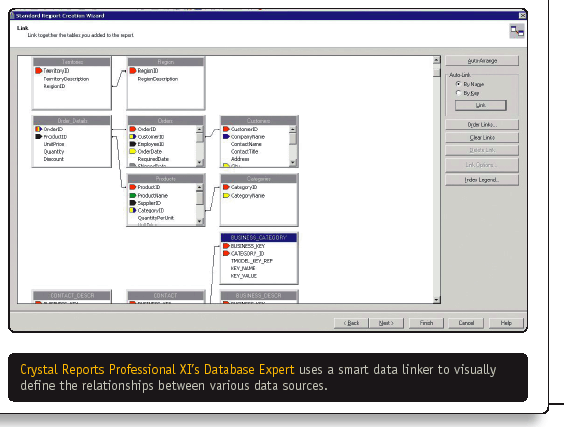This screenshot has height=427, width=564.
Task: Select the Order_Details table header
Action: pos(72,121)
